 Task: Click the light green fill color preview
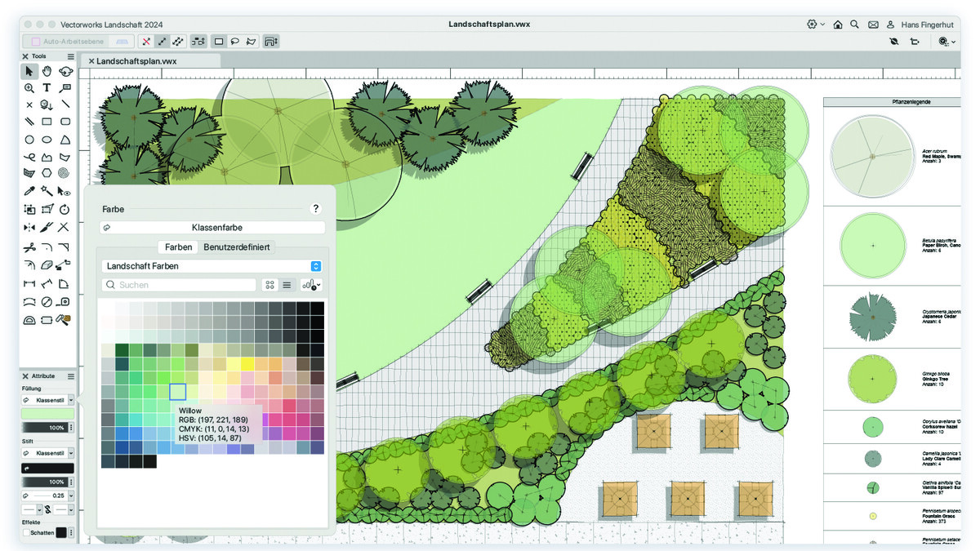pyautogui.click(x=47, y=414)
